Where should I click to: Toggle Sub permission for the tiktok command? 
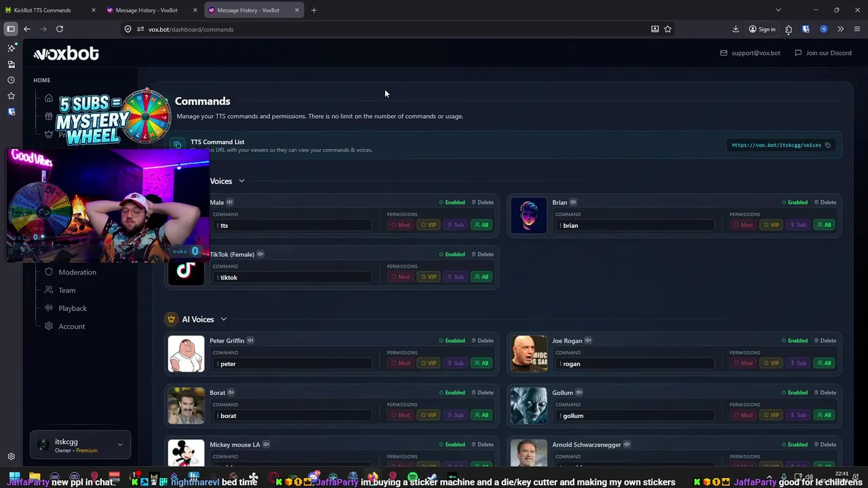pyautogui.click(x=456, y=277)
